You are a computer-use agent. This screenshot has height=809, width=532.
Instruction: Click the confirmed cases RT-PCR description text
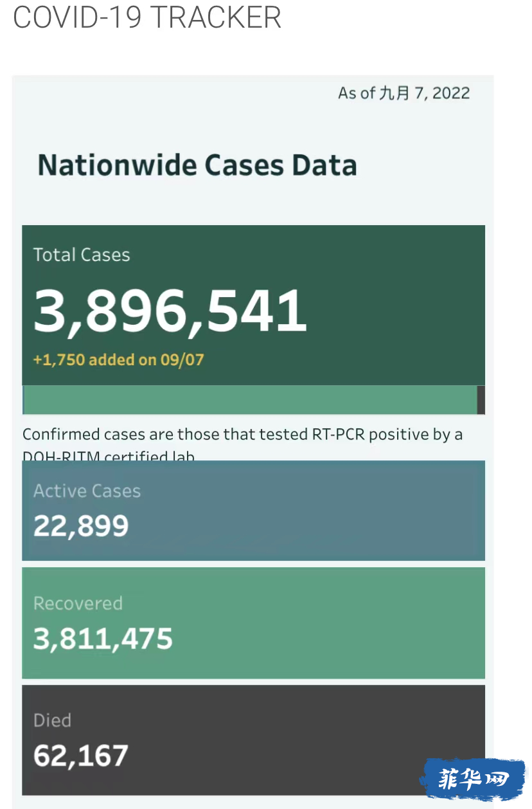pyautogui.click(x=242, y=443)
